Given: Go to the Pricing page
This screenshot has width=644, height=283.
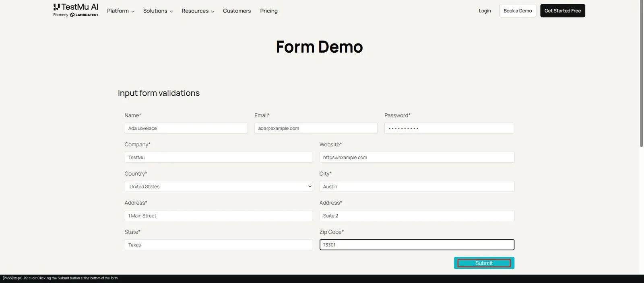Looking at the screenshot, I should tap(269, 11).
